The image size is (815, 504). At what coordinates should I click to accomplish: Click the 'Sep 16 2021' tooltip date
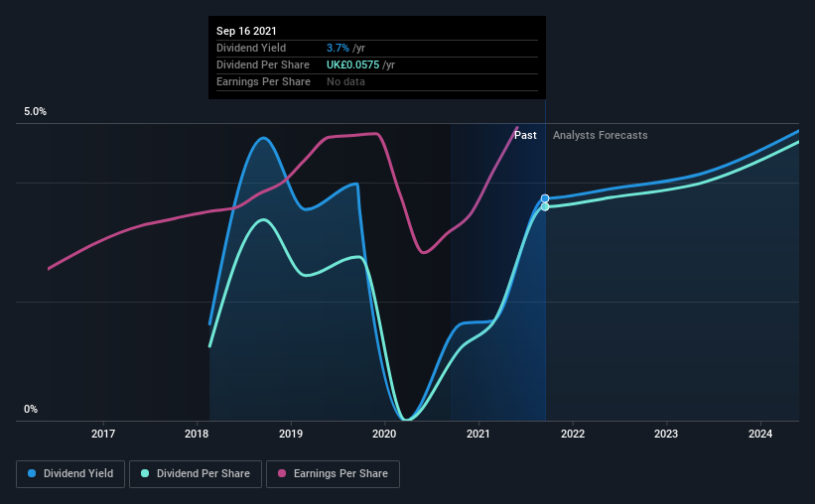[x=246, y=31]
